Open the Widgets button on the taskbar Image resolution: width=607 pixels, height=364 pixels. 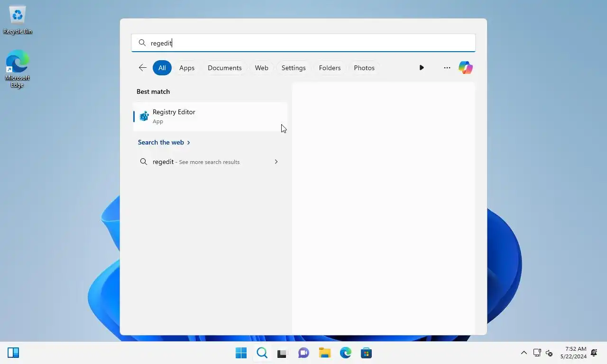[x=13, y=353]
